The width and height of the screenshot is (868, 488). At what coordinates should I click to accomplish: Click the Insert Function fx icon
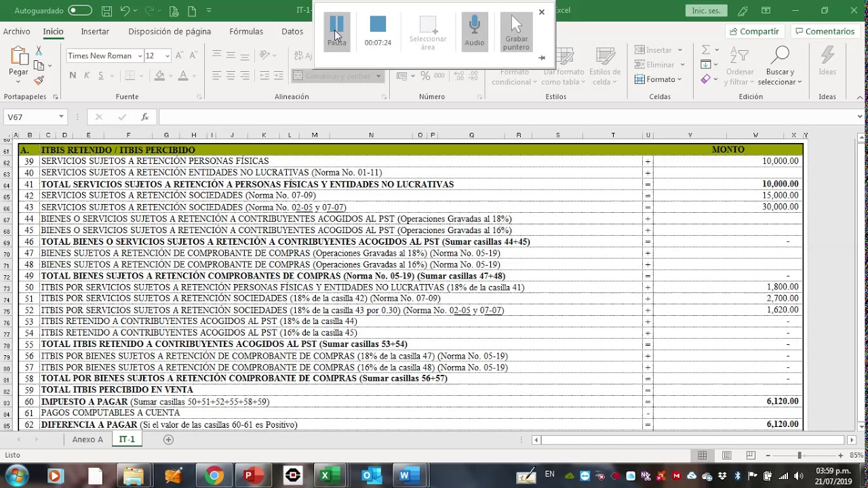[144, 117]
